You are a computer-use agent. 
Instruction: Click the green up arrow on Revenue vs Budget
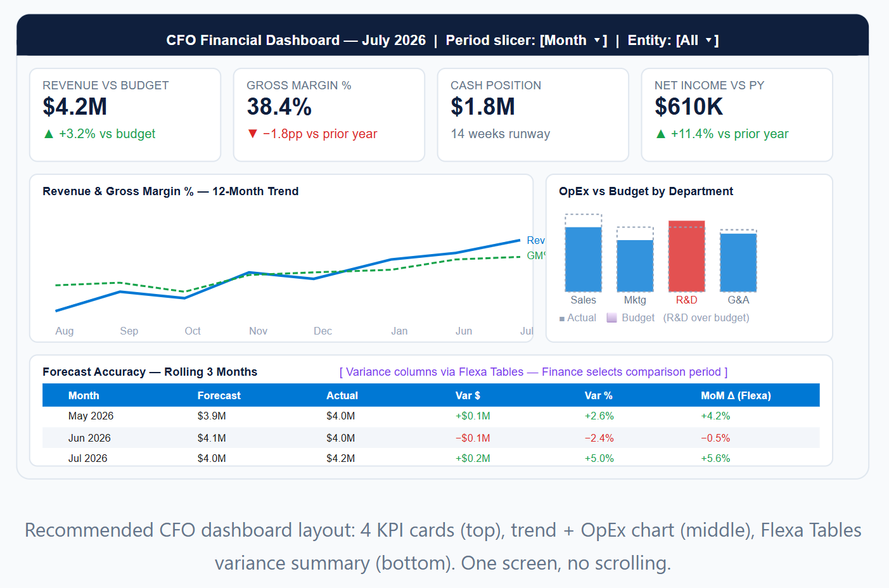click(49, 134)
